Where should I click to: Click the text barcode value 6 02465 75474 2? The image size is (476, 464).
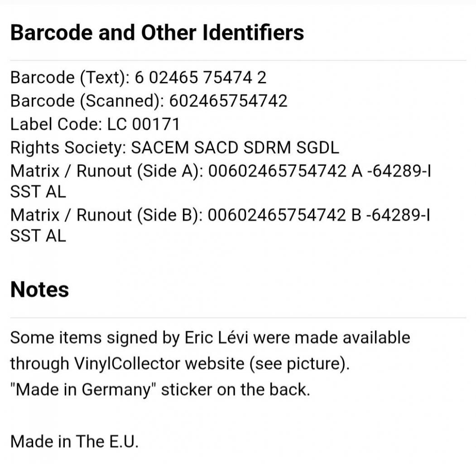coord(200,77)
